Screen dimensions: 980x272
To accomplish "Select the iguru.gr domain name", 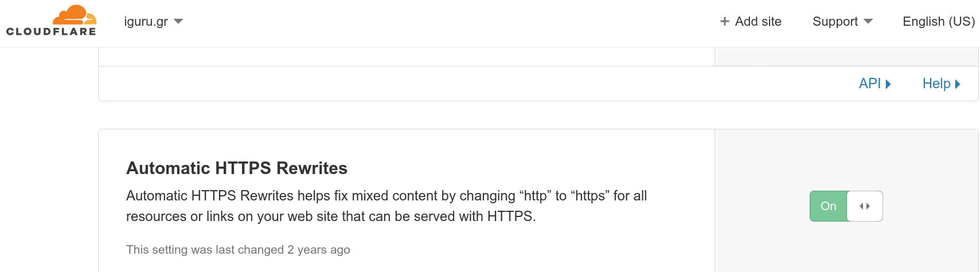I will (x=146, y=22).
